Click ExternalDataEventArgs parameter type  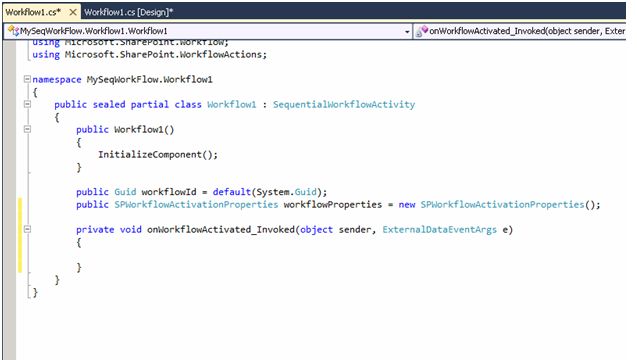440,230
